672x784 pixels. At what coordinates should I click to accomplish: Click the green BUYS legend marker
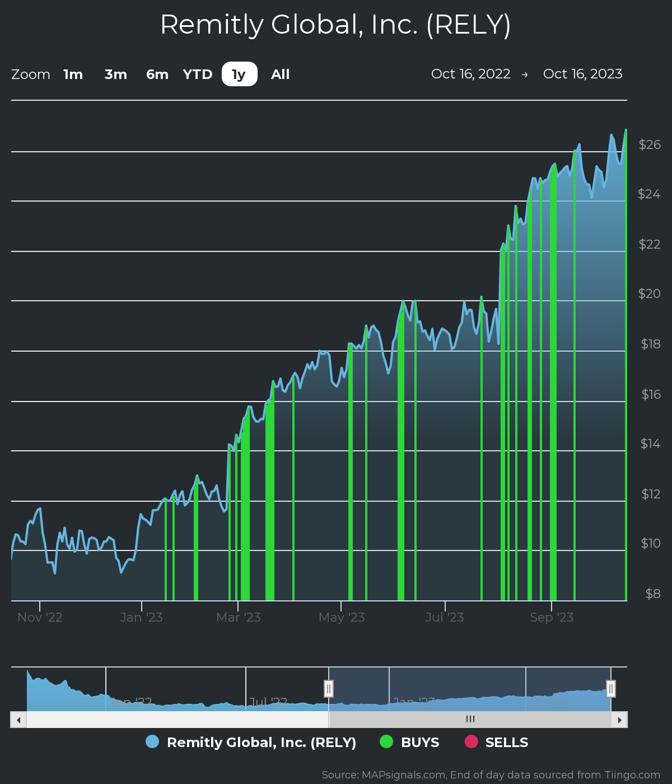(386, 741)
